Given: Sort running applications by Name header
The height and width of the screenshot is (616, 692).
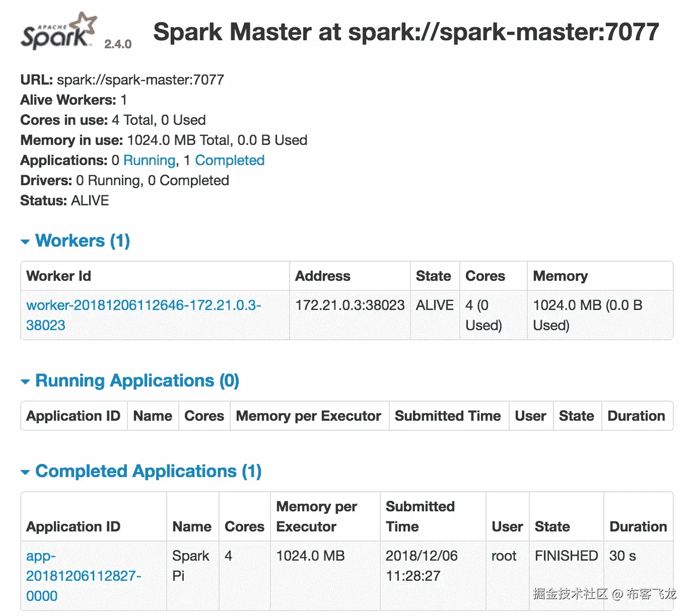Looking at the screenshot, I should [153, 416].
